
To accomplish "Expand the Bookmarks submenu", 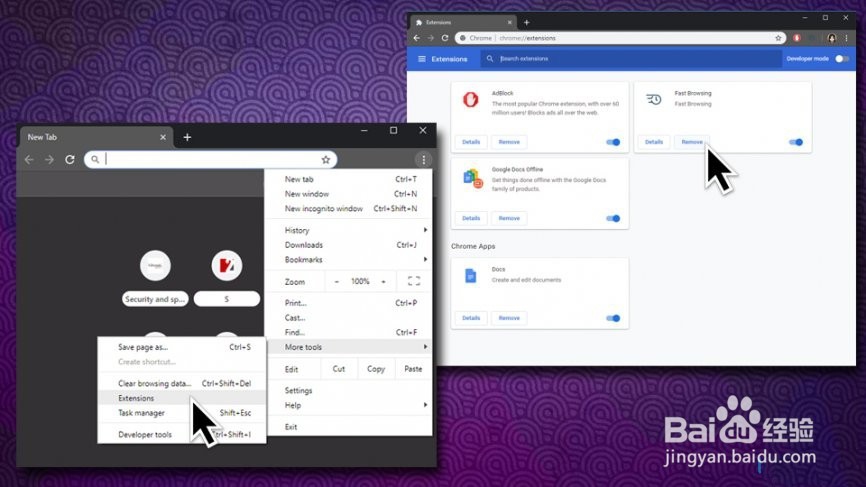I will click(x=349, y=260).
